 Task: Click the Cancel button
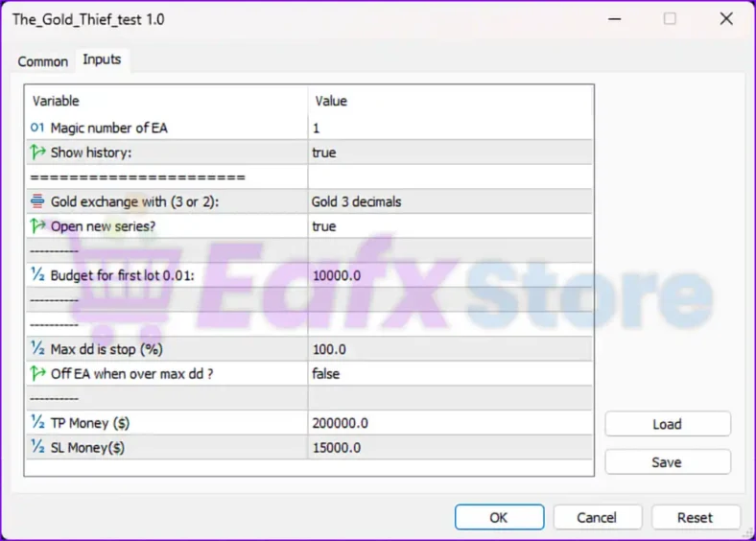click(597, 517)
